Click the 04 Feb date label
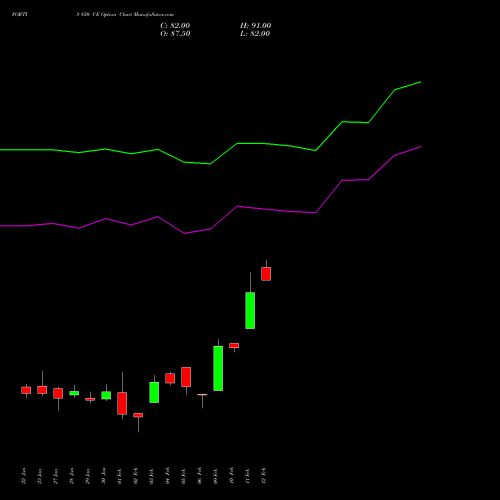The height and width of the screenshot is (500, 500). [x=168, y=476]
